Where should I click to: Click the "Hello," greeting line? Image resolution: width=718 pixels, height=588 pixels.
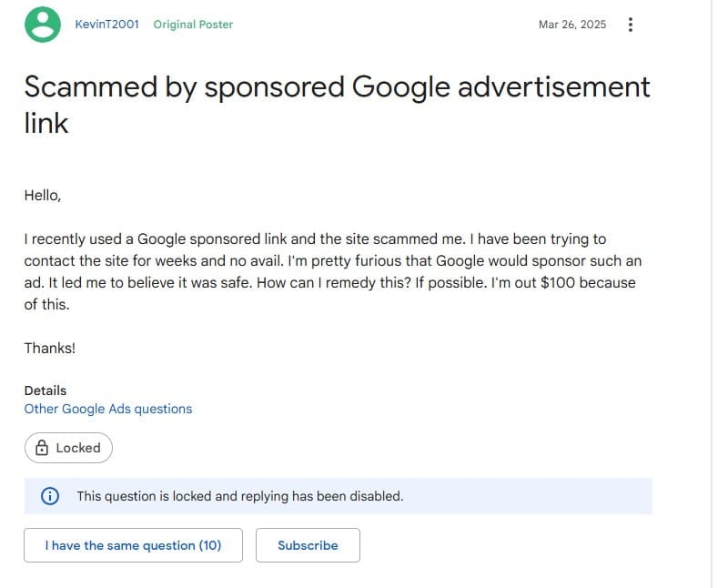pyautogui.click(x=43, y=195)
